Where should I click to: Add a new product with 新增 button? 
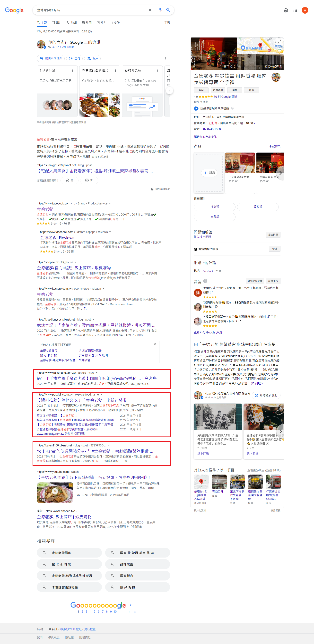click(x=209, y=173)
